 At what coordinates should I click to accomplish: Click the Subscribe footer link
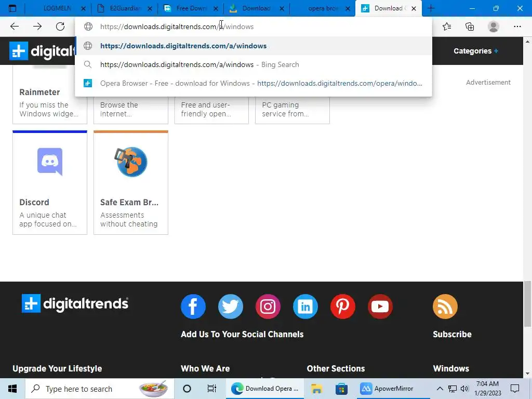point(452,334)
